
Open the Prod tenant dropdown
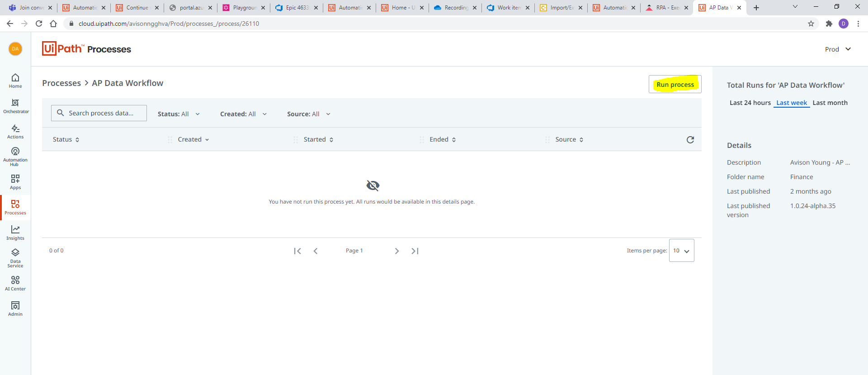point(838,49)
